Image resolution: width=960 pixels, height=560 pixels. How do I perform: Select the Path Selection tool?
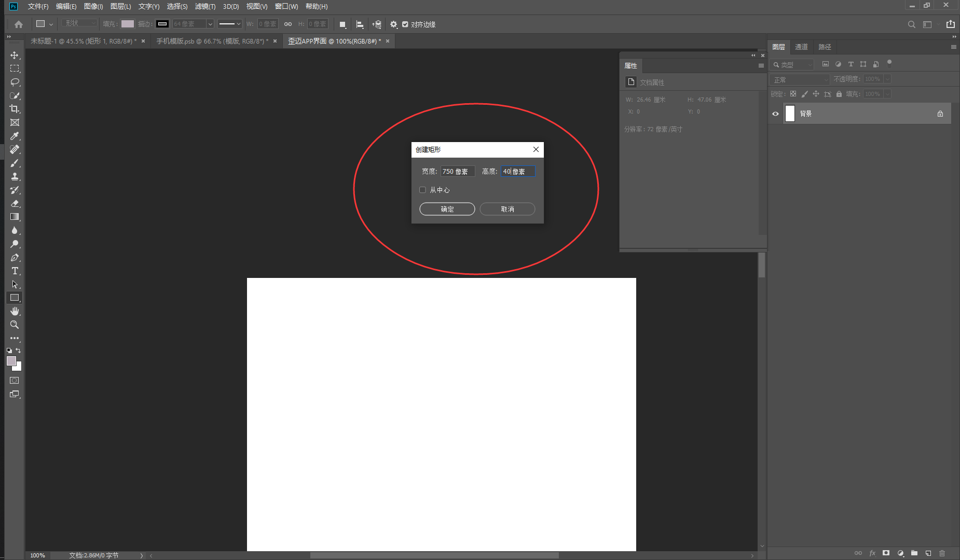point(15,284)
